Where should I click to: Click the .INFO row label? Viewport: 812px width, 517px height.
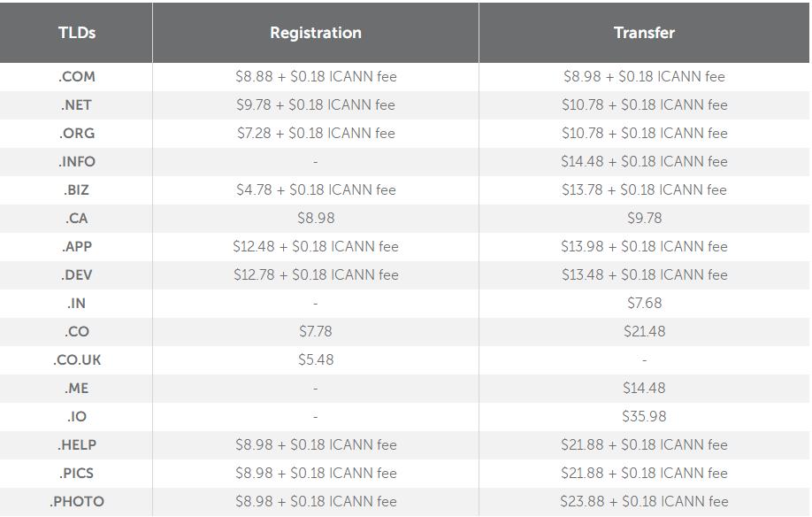click(77, 161)
